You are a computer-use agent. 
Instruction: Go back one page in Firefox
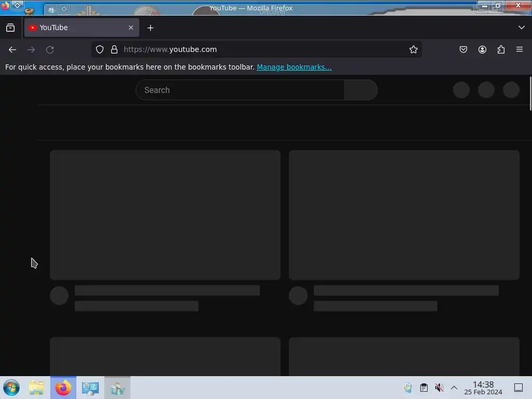12,50
